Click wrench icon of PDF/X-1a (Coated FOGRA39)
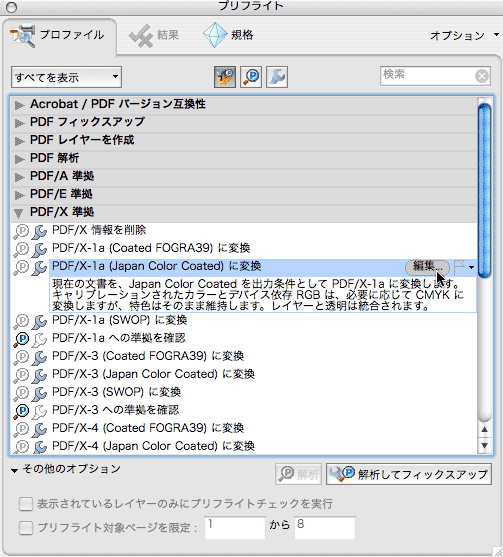 point(39,250)
